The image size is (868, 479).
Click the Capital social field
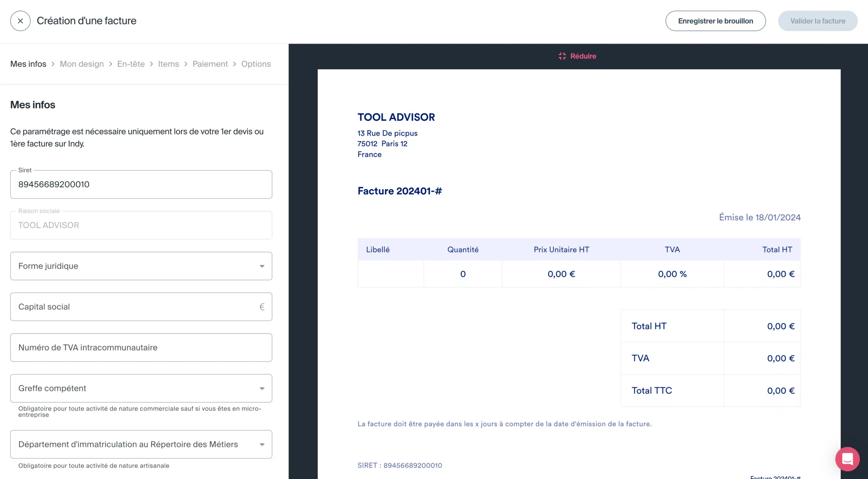(x=141, y=307)
